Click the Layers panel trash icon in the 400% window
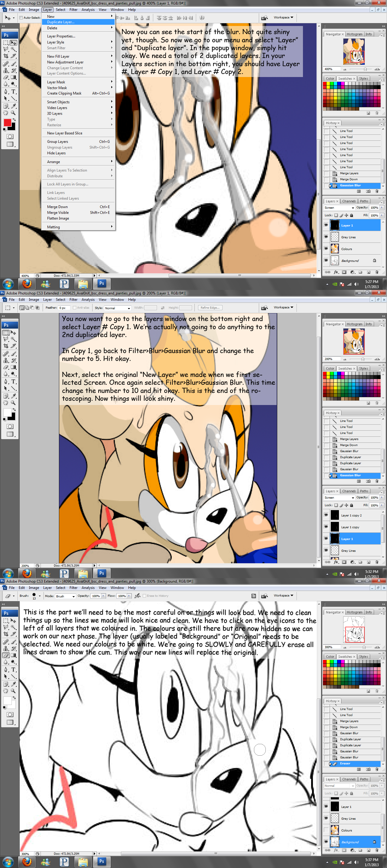 point(377,272)
